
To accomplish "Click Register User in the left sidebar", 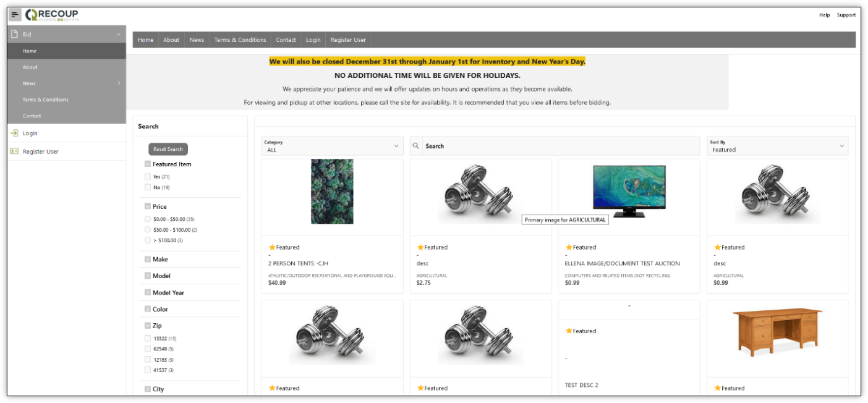I will pos(41,151).
